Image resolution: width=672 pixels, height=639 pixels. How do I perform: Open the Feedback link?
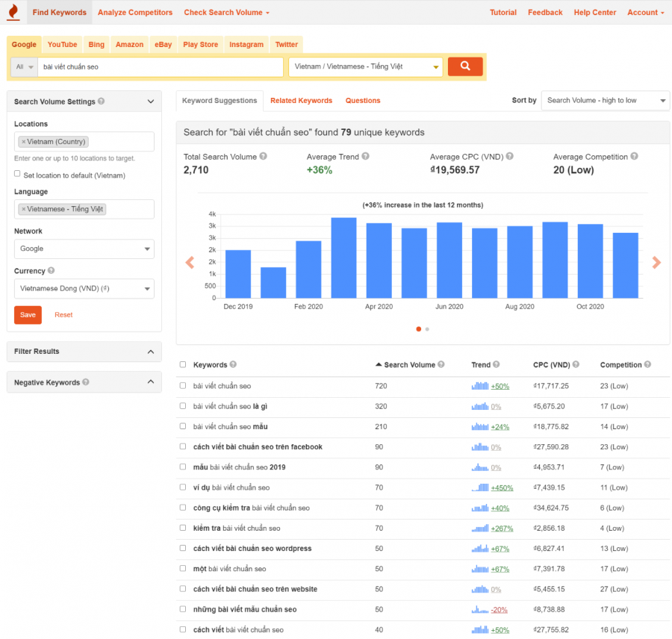(545, 13)
